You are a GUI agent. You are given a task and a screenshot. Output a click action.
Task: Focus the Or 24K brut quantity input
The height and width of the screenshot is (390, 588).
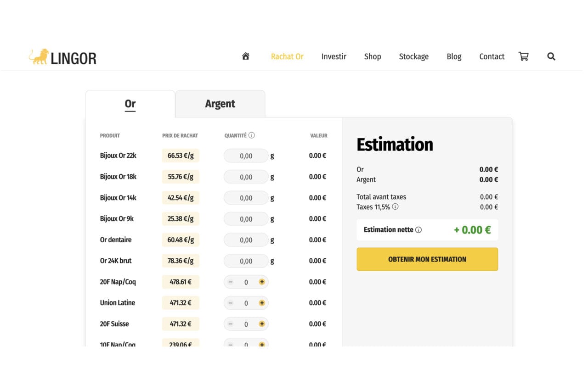coord(246,261)
